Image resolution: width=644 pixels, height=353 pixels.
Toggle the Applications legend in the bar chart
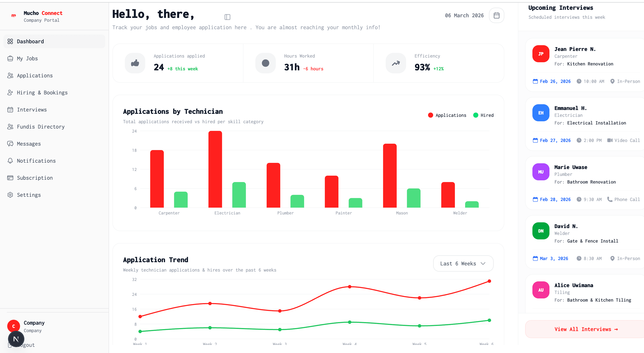(x=447, y=115)
